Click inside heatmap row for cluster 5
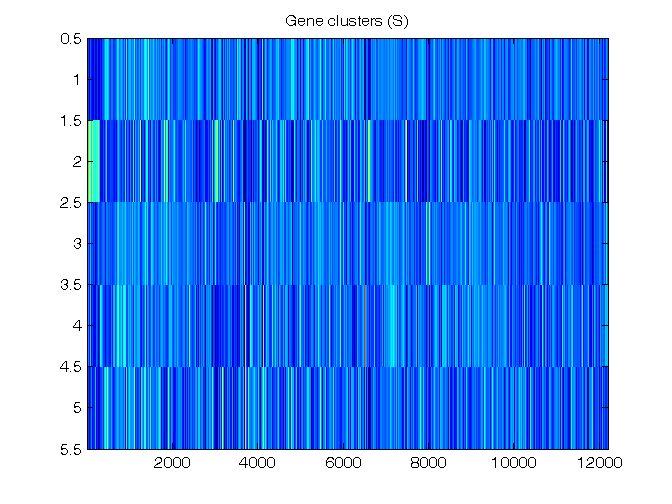 point(347,408)
